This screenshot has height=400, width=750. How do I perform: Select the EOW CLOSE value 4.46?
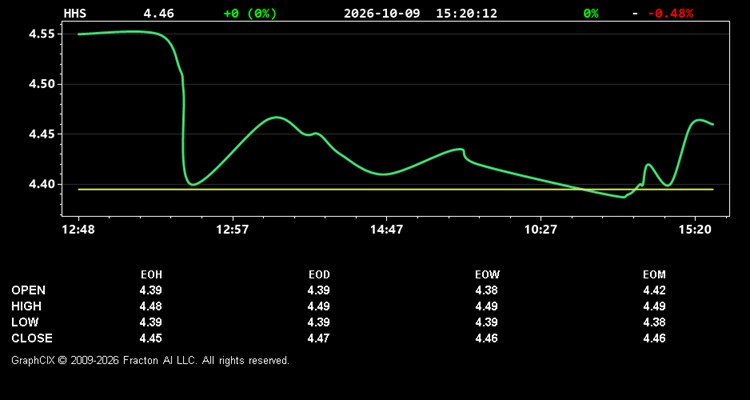tap(486, 338)
